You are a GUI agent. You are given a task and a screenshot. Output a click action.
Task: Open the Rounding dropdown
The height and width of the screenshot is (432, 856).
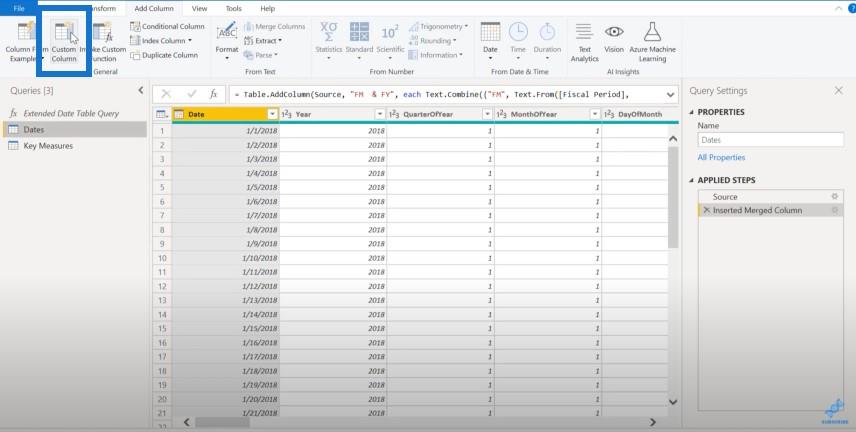pyautogui.click(x=432, y=40)
